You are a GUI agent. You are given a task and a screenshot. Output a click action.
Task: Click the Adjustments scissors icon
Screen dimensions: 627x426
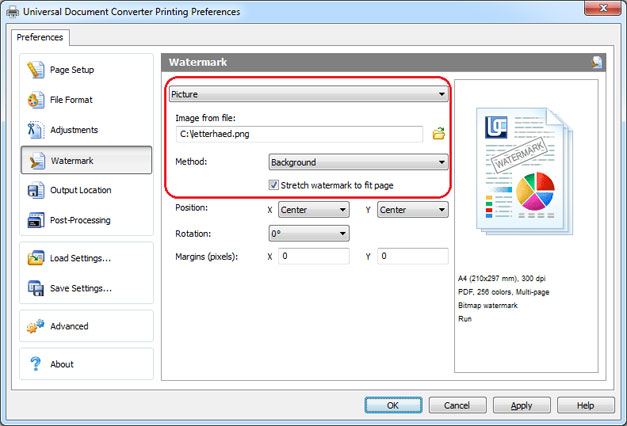(36, 130)
